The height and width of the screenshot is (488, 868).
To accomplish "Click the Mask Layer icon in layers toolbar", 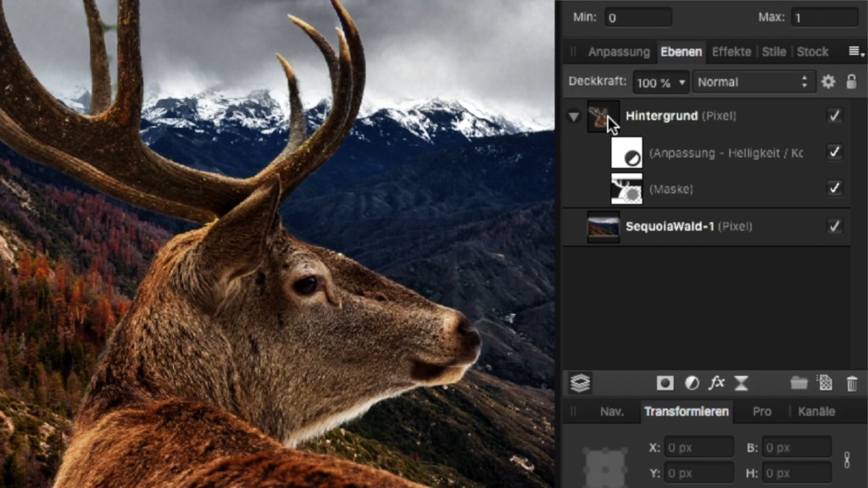I will click(665, 383).
